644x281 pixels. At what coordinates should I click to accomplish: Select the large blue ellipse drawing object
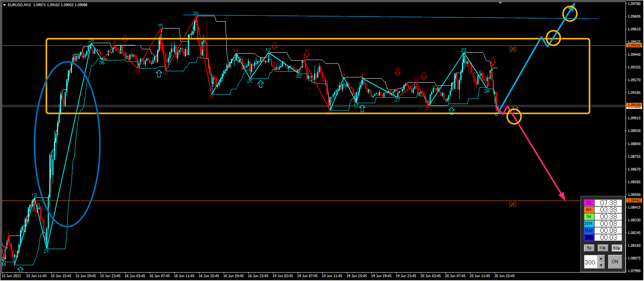(x=67, y=144)
